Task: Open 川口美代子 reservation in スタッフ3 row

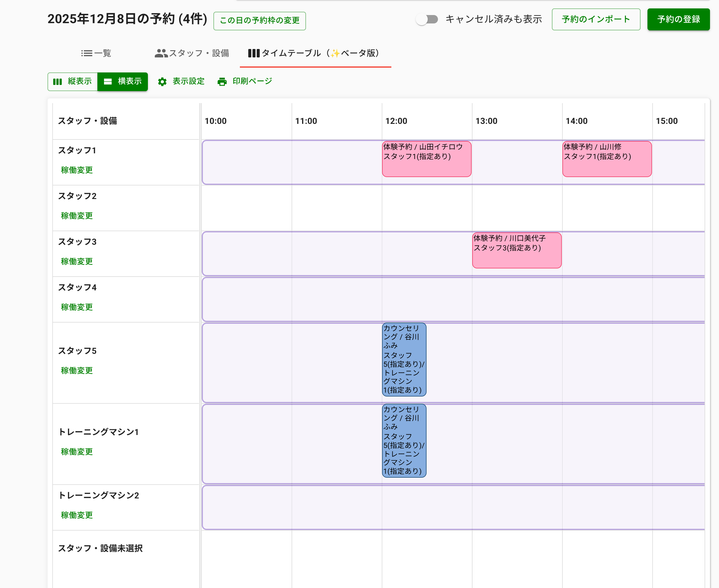Action: pyautogui.click(x=516, y=251)
